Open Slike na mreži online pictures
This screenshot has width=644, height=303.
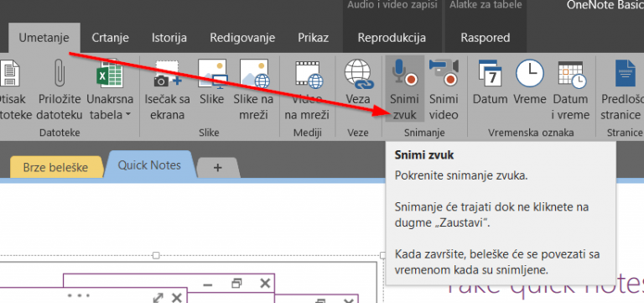[254, 89]
